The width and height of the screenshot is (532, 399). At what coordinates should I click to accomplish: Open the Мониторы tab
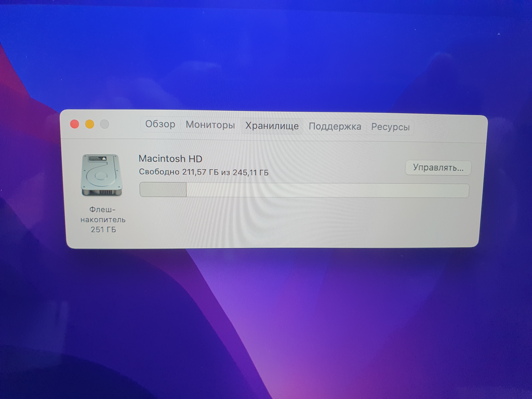click(x=210, y=125)
